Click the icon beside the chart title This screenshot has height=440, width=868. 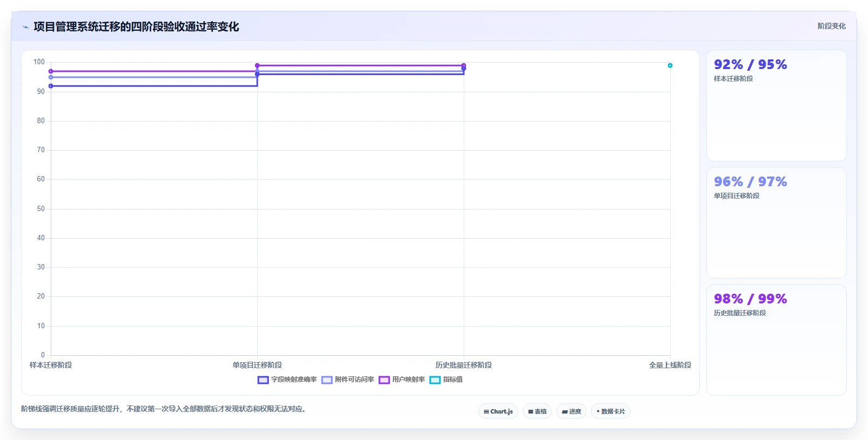click(x=25, y=27)
